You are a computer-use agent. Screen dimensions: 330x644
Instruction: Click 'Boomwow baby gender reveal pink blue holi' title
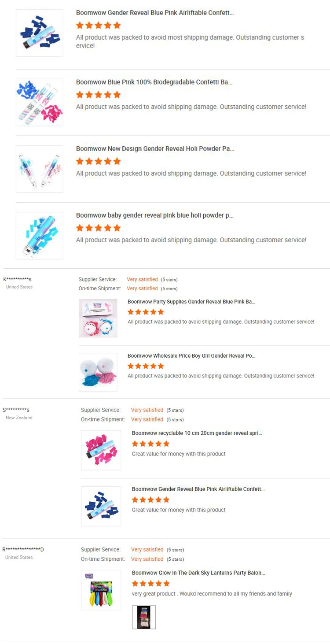pos(154,215)
